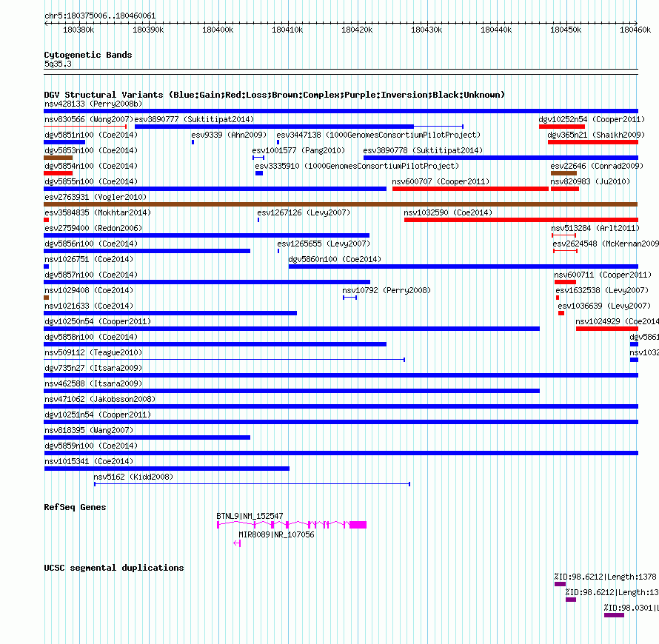Select the red nsv1024929 bar
The width and height of the screenshot is (659, 644).
click(x=607, y=329)
